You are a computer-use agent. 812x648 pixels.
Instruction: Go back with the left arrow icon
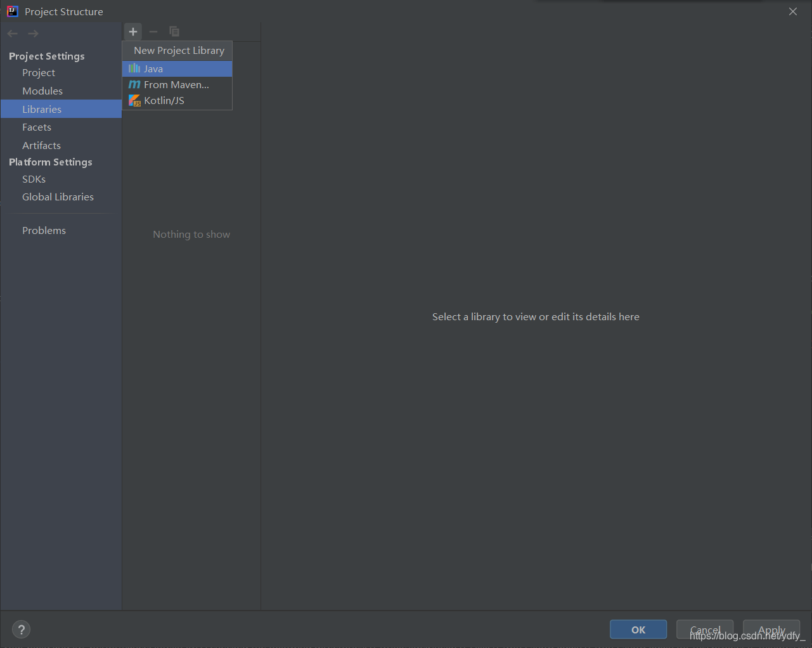(x=13, y=34)
